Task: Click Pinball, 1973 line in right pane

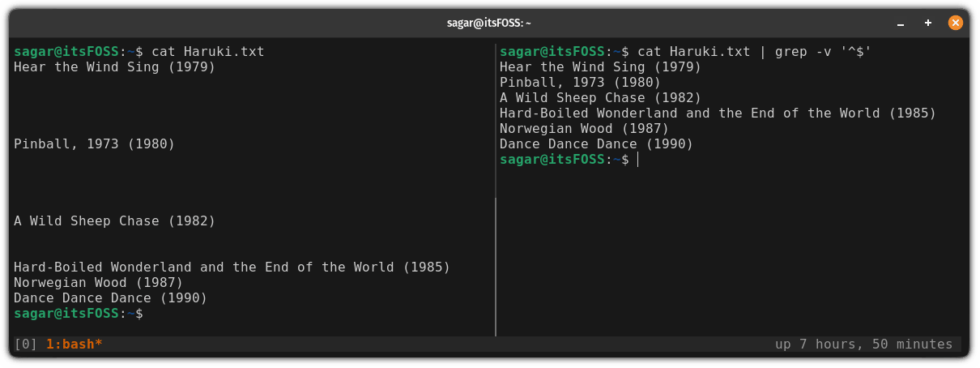Action: click(x=580, y=83)
